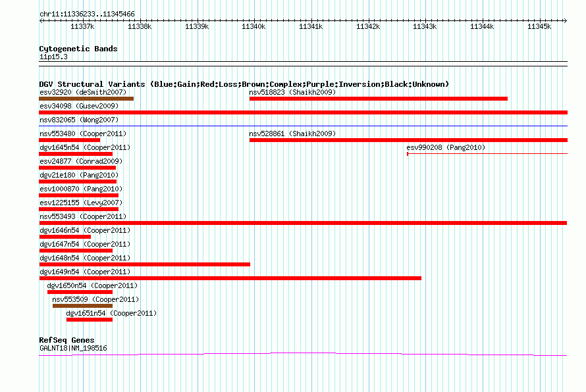Open the dgv1645n54 (Cooper2011) label

[85, 147]
